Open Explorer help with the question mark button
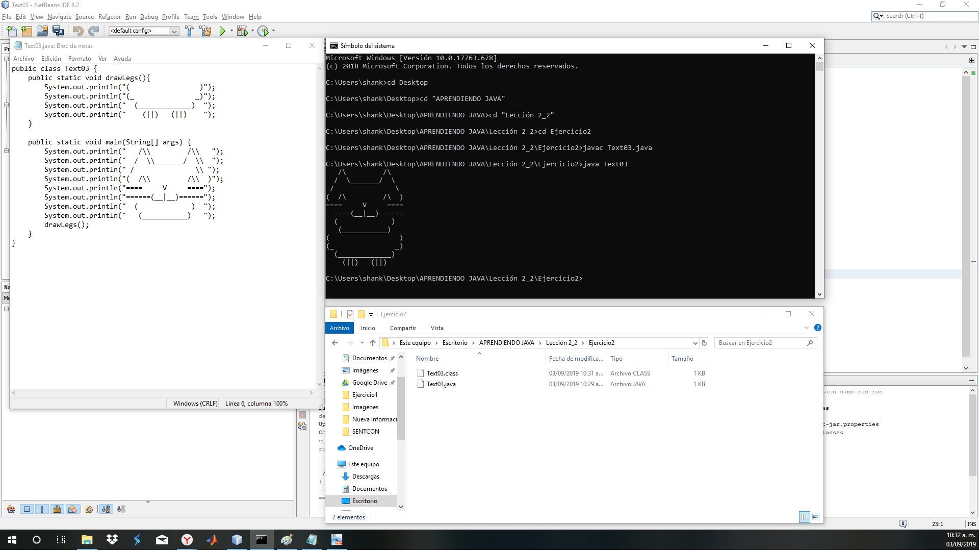Image resolution: width=980 pixels, height=551 pixels. click(x=818, y=328)
